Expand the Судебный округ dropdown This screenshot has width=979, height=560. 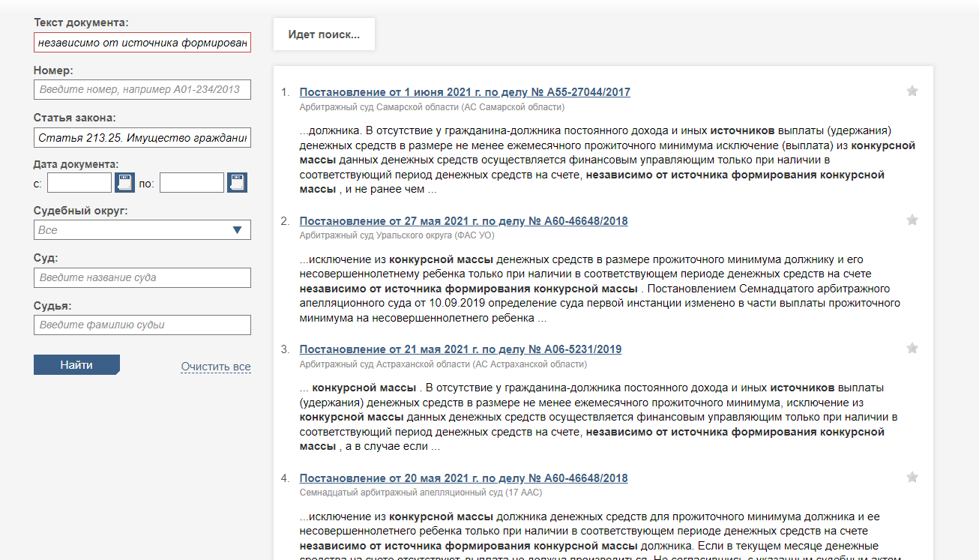tap(142, 230)
